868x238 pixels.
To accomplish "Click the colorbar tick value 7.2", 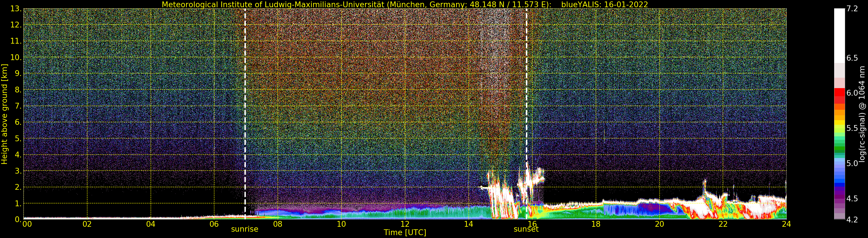I will (x=852, y=9).
